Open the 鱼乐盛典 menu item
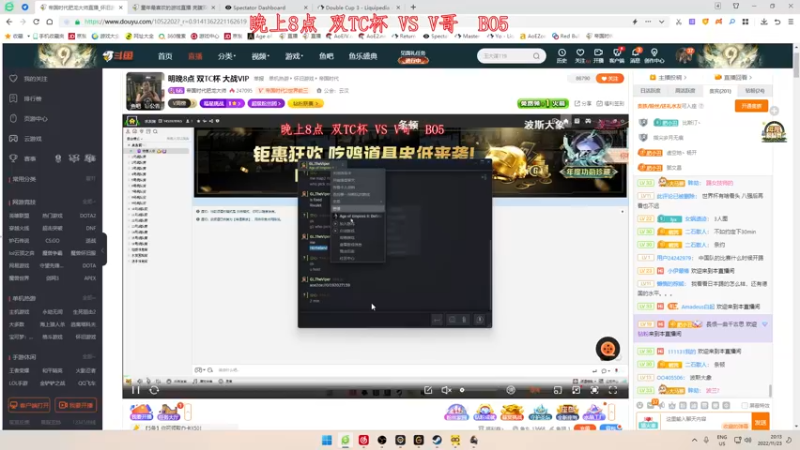The height and width of the screenshot is (450, 800). [363, 56]
